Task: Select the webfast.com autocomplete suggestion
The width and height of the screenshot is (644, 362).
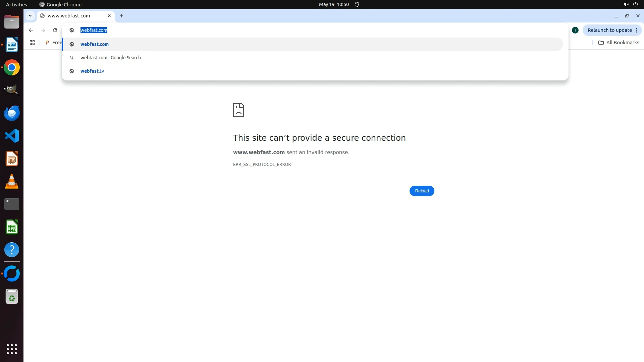Action: tap(95, 44)
